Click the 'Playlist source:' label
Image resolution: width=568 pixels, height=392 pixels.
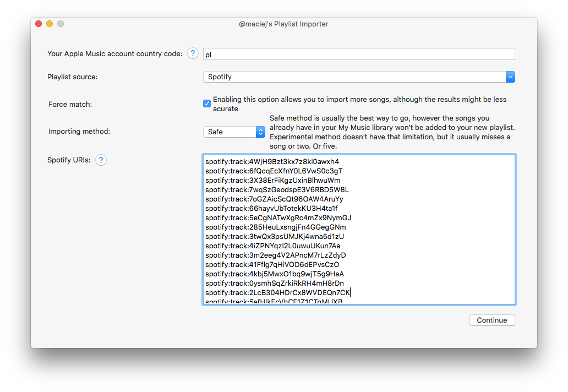click(x=73, y=77)
